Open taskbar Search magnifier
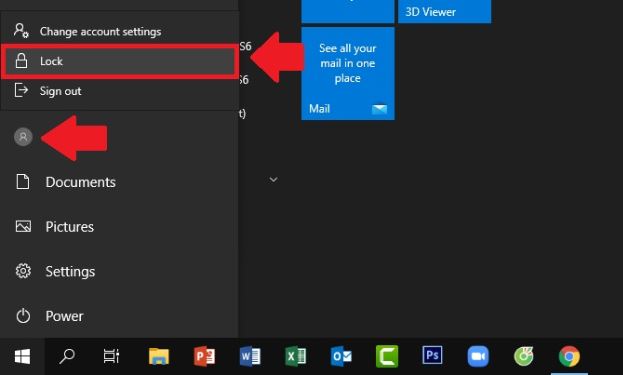Screen dimensions: 623x375 pos(67,356)
